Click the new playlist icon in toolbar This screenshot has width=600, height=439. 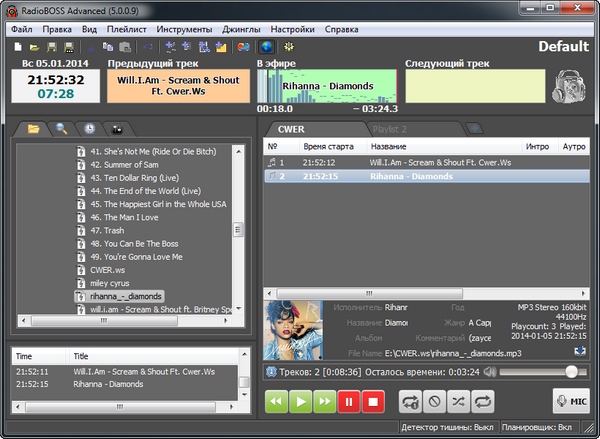(x=19, y=47)
